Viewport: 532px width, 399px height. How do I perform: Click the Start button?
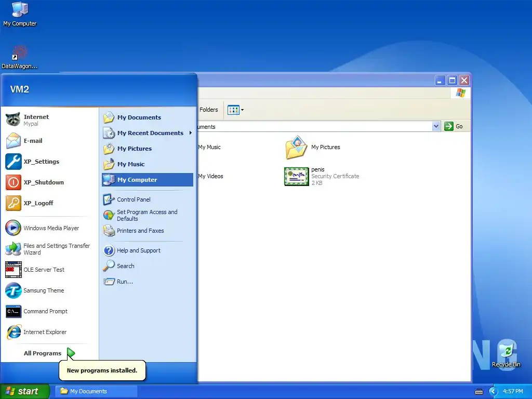tap(25, 391)
